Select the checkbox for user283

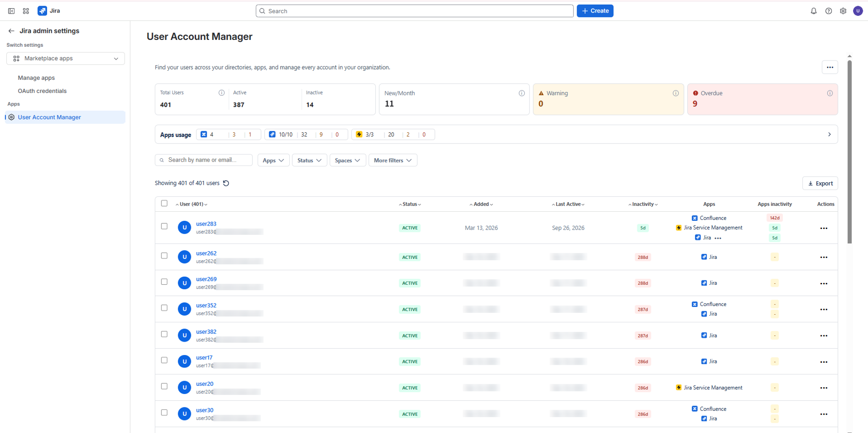point(164,226)
